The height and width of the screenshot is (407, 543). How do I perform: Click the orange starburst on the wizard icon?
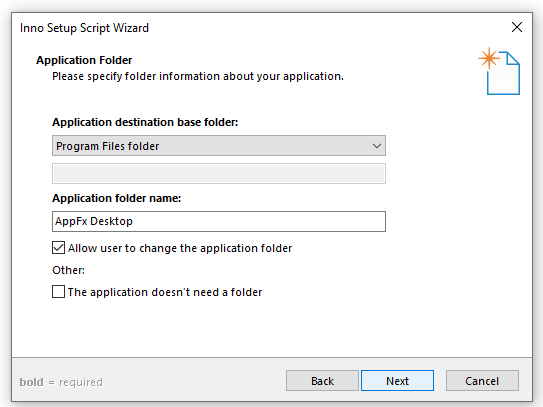pyautogui.click(x=489, y=58)
